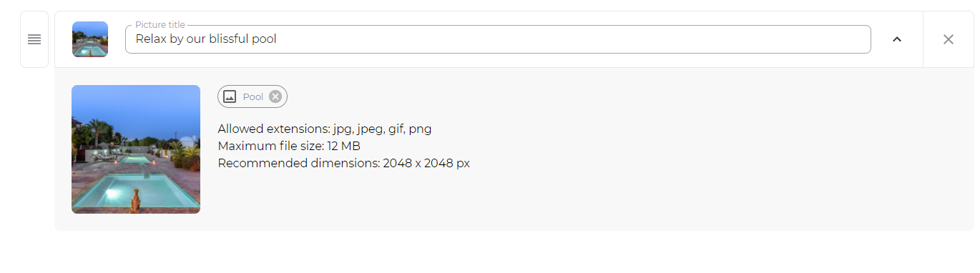Close the picture panel with the X
This screenshot has height=273, width=980.
[949, 39]
